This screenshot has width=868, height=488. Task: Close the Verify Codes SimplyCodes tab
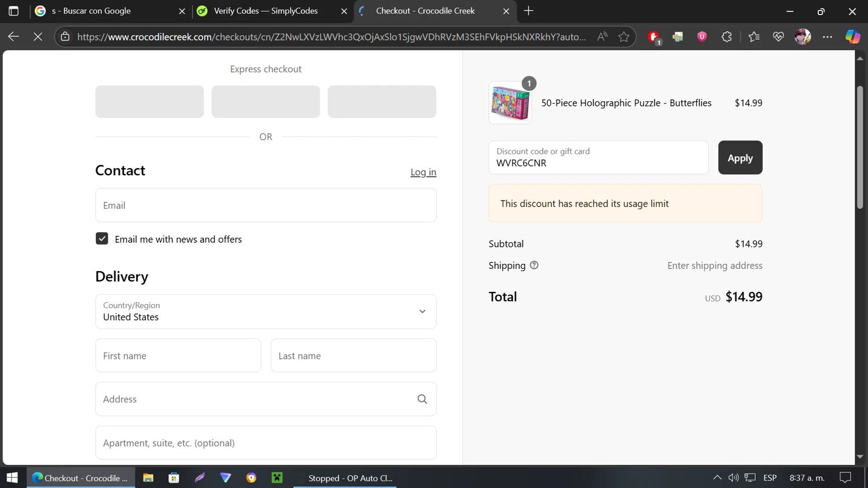(344, 11)
